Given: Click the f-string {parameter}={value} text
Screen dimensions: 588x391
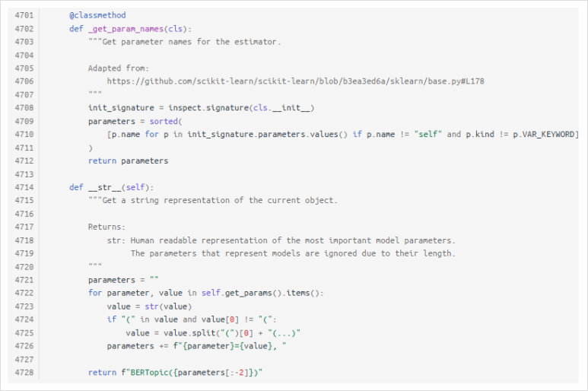Looking at the screenshot, I should (x=227, y=346).
